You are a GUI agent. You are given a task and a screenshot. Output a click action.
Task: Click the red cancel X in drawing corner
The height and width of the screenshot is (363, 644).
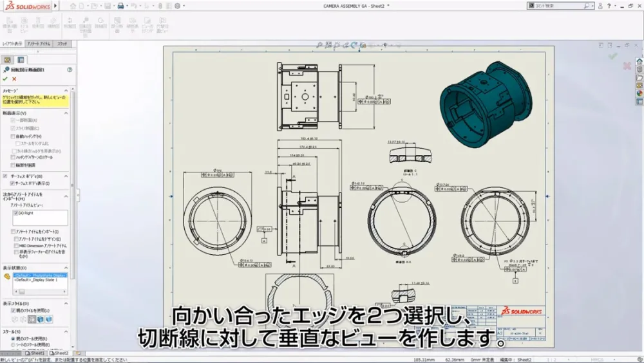pos(627,66)
